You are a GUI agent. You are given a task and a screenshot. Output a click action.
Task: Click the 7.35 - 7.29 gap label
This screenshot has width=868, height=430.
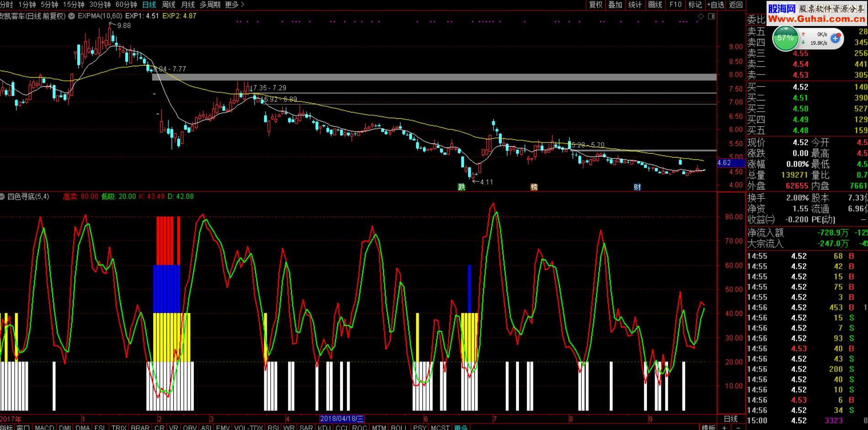(269, 88)
